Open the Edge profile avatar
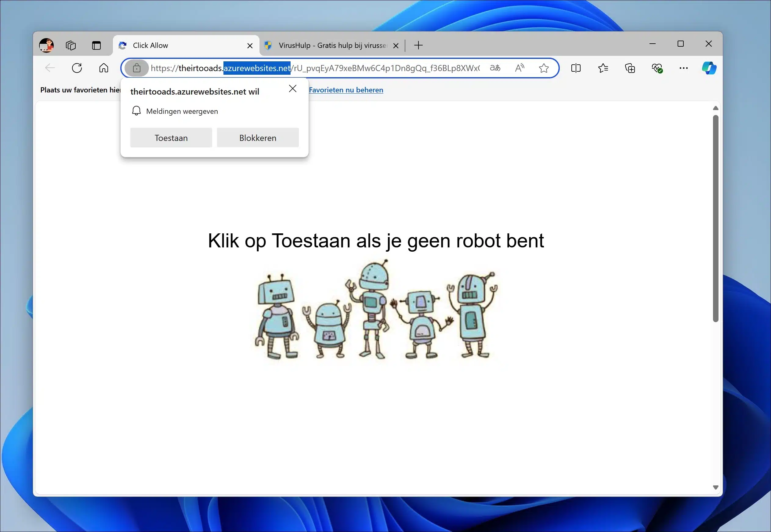 (46, 45)
